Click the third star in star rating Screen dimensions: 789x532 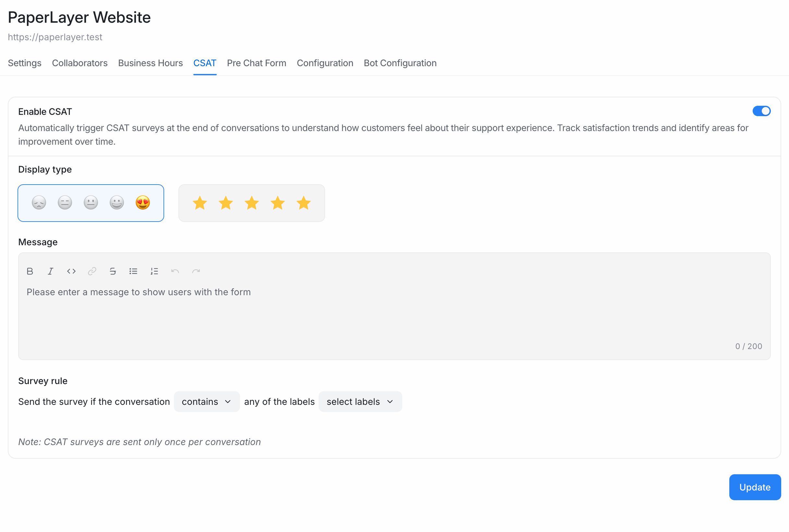click(x=252, y=203)
